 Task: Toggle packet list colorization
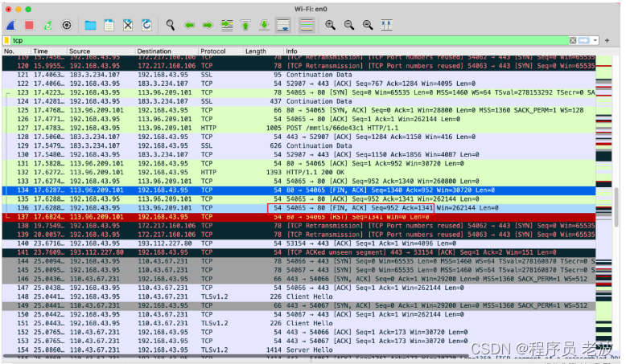click(307, 26)
